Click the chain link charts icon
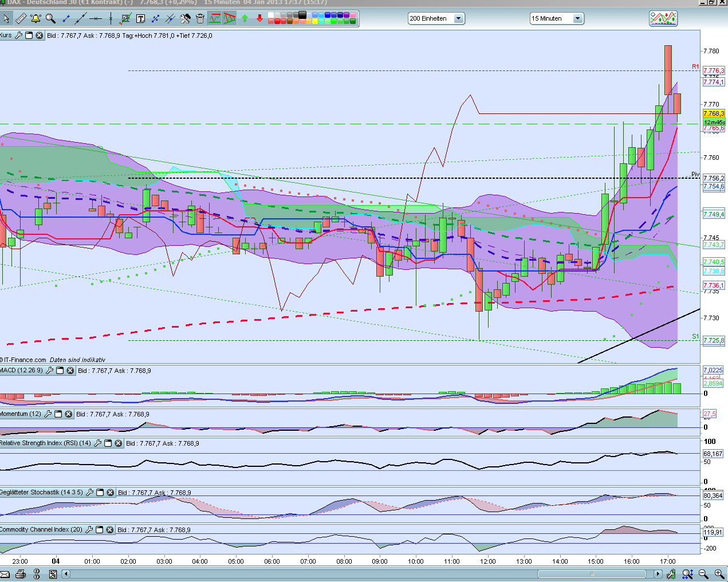The height and width of the screenshot is (582, 728). [37, 574]
